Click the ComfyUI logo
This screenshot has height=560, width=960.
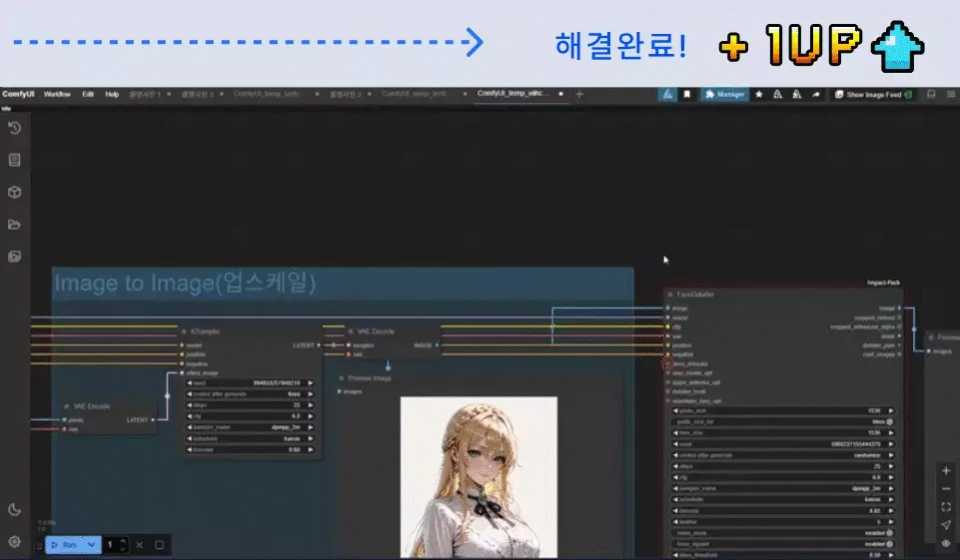(18, 94)
